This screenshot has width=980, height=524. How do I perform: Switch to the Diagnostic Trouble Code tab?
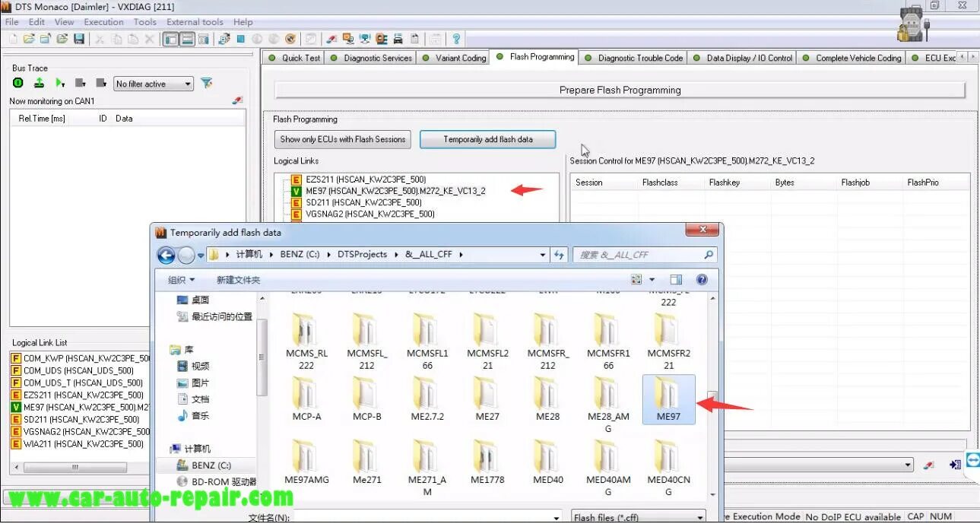pyautogui.click(x=634, y=58)
